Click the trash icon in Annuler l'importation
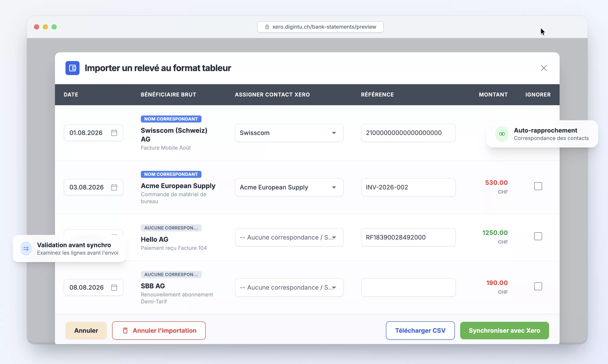The width and height of the screenshot is (608, 364). pyautogui.click(x=125, y=330)
